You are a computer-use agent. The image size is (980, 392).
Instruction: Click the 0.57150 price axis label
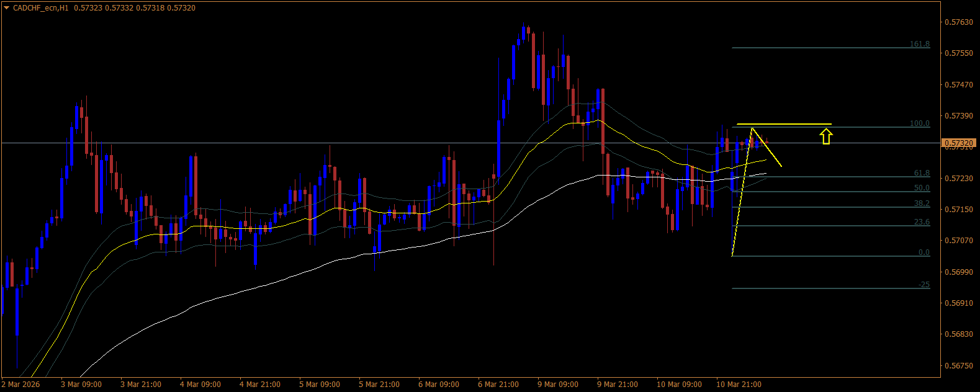coord(958,210)
